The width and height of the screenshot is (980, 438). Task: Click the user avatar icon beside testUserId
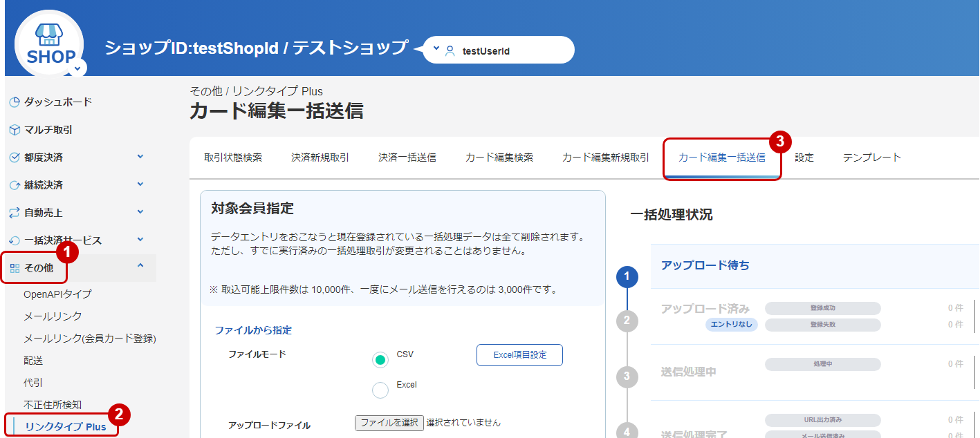pyautogui.click(x=450, y=50)
